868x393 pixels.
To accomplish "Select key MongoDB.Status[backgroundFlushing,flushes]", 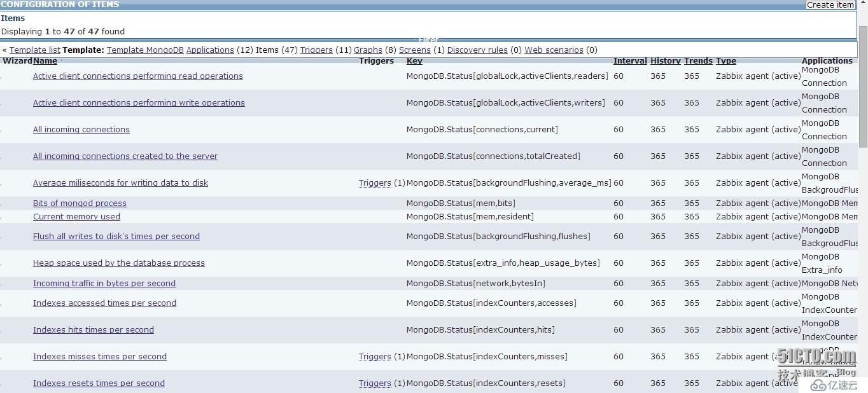I will coord(498,236).
